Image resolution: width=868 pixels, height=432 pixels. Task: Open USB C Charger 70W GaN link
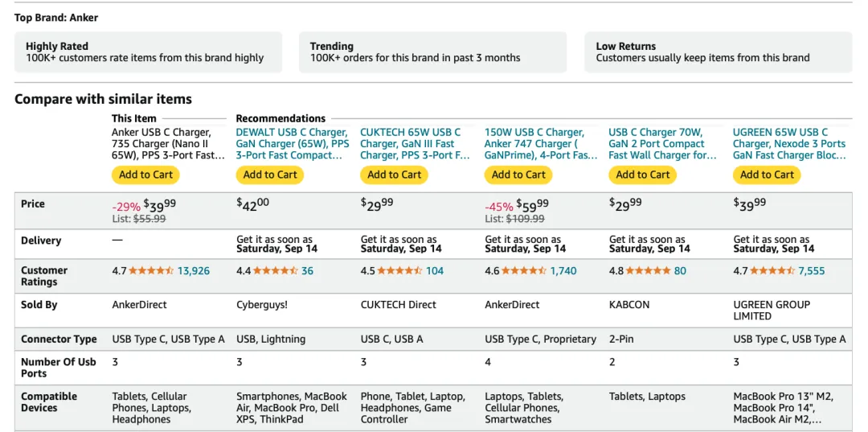662,144
